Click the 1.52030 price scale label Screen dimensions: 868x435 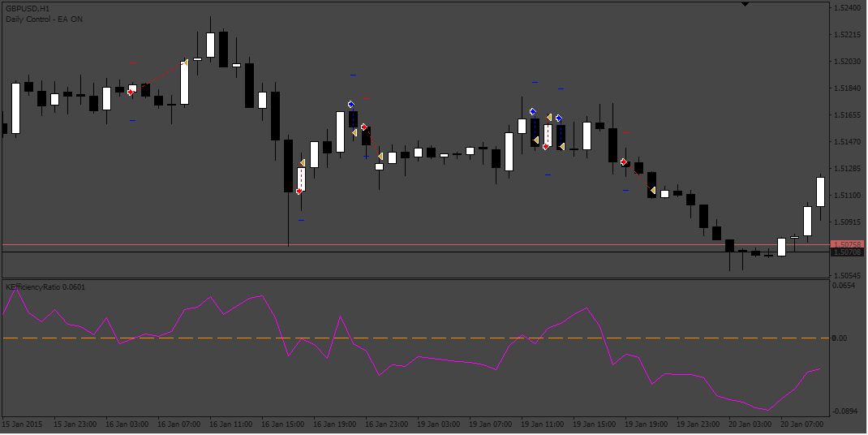click(x=849, y=61)
